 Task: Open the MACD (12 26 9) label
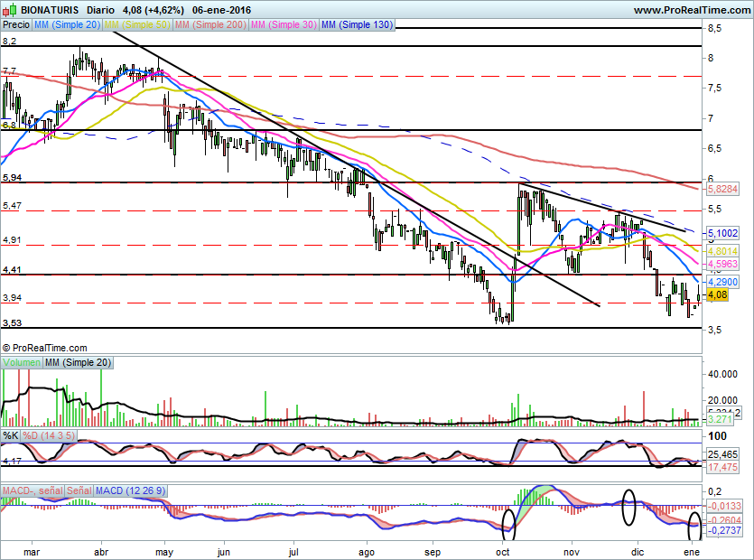click(x=131, y=490)
